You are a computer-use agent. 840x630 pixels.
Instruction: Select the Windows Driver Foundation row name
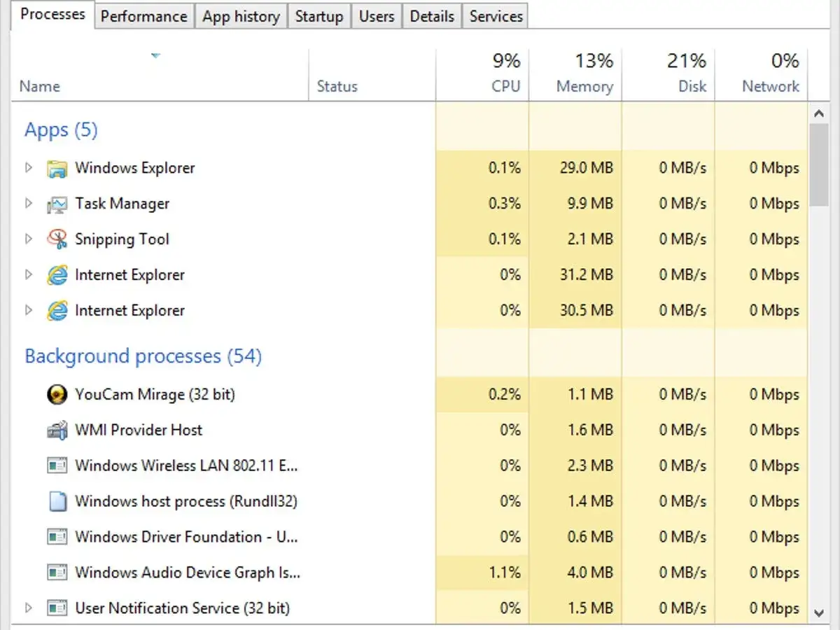186,537
